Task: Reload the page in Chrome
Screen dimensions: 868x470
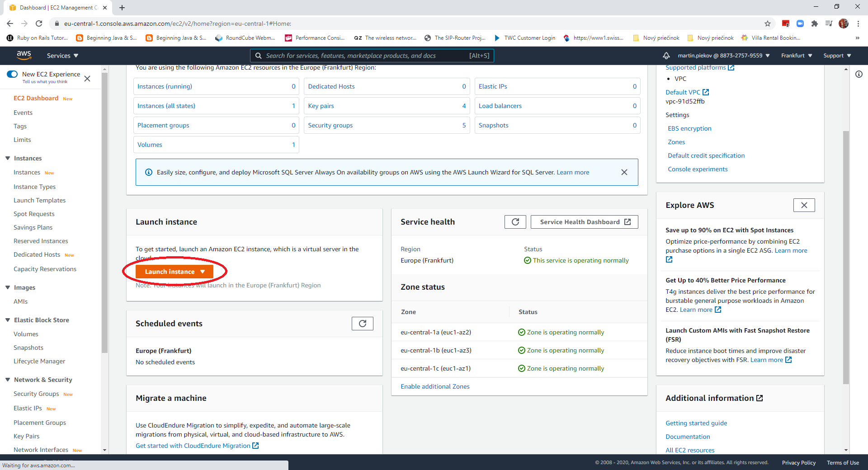Action: (39, 23)
